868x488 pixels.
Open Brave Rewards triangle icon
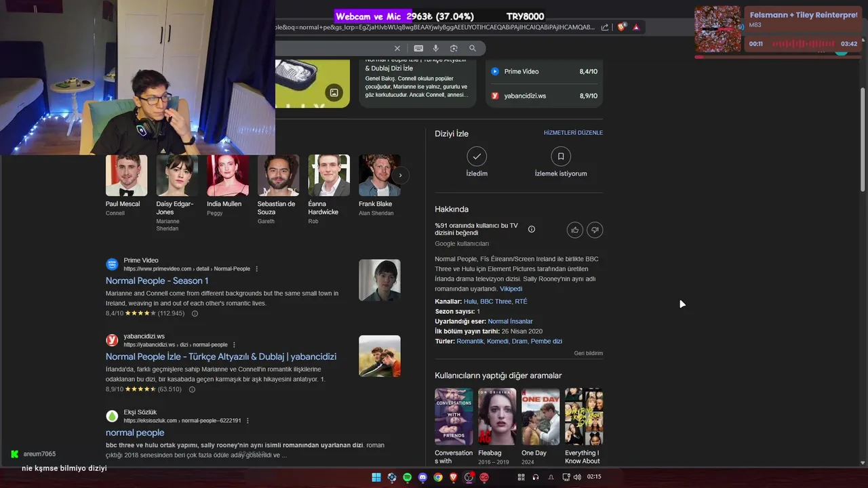pos(636,27)
